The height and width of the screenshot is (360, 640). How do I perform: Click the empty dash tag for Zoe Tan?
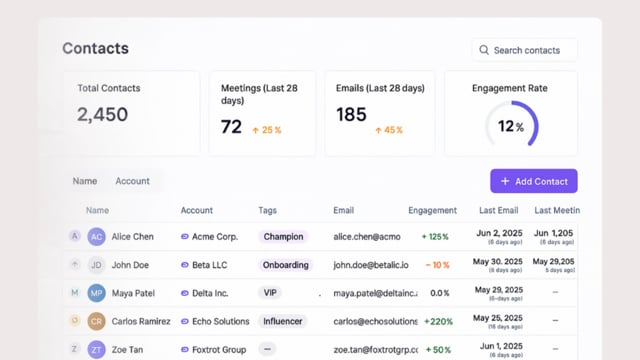tap(267, 349)
